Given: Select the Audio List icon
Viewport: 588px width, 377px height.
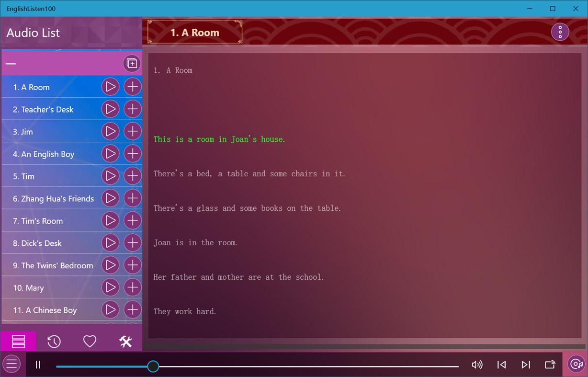Looking at the screenshot, I should pyautogui.click(x=18, y=341).
